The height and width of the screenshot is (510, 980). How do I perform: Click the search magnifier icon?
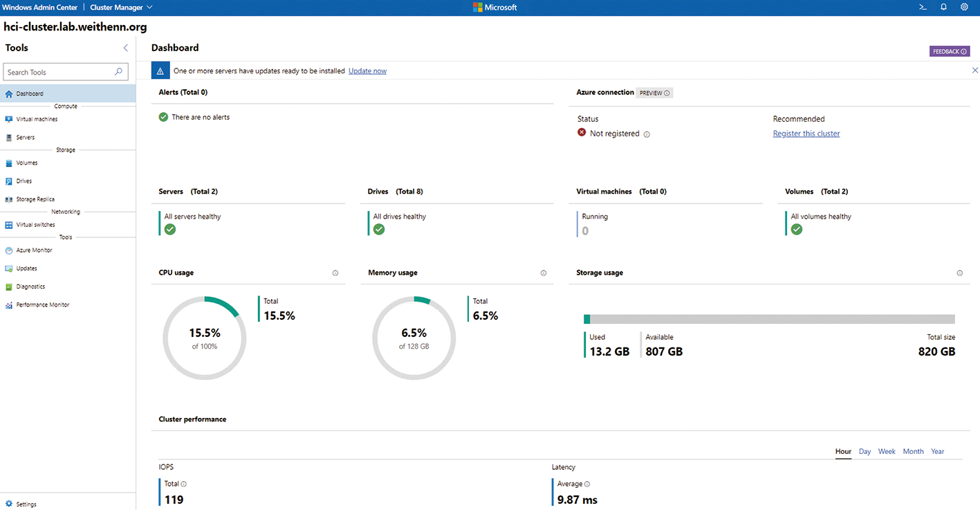point(118,71)
